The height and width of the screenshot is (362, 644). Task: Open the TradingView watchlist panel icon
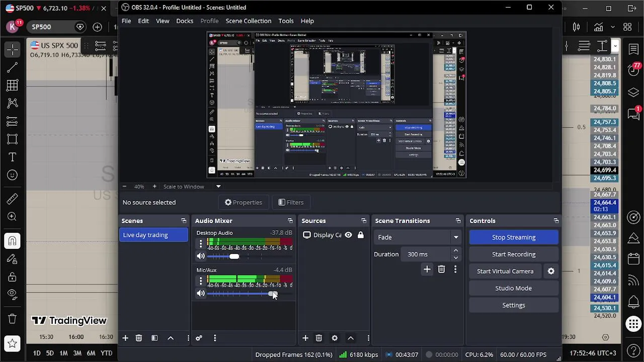click(x=633, y=49)
